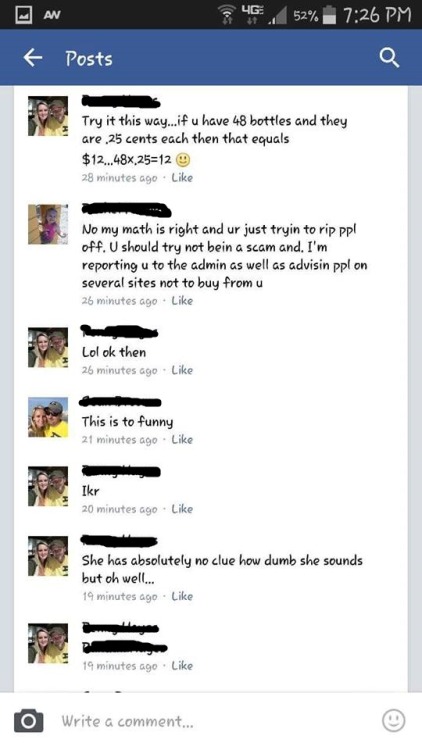Like the 'Lol ok then' comment
This screenshot has width=422, height=750.
tap(182, 370)
